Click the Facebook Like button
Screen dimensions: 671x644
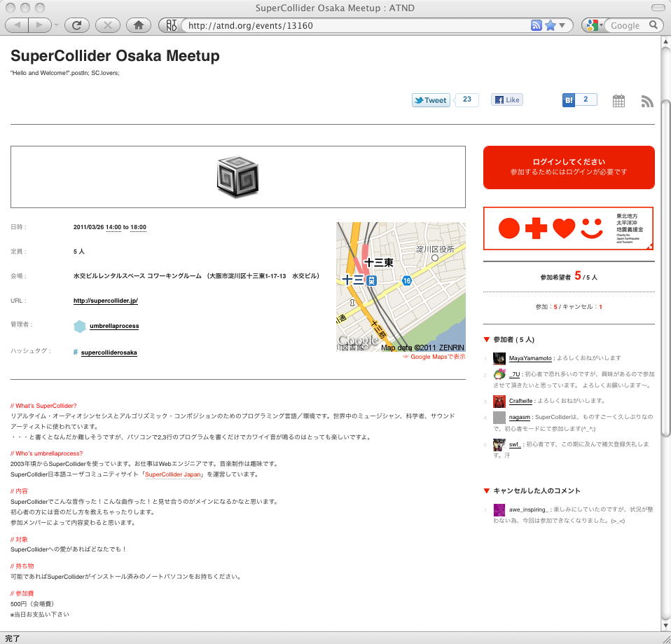pyautogui.click(x=507, y=100)
